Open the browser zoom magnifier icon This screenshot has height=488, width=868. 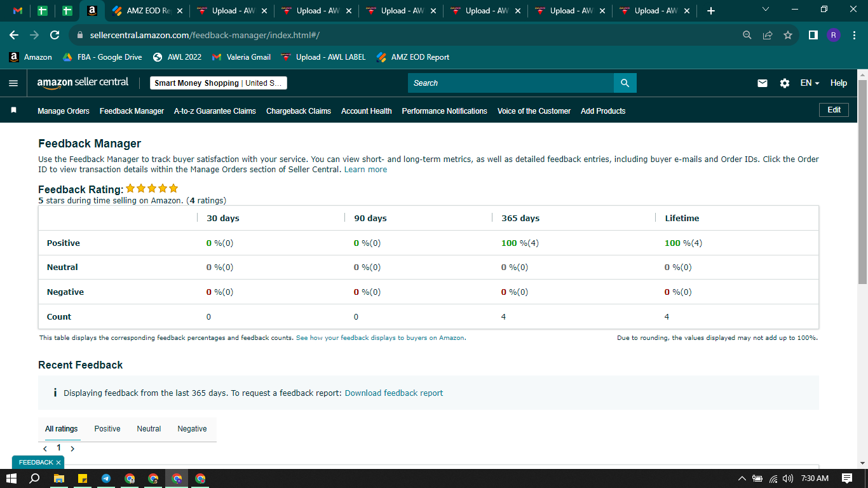747,35
